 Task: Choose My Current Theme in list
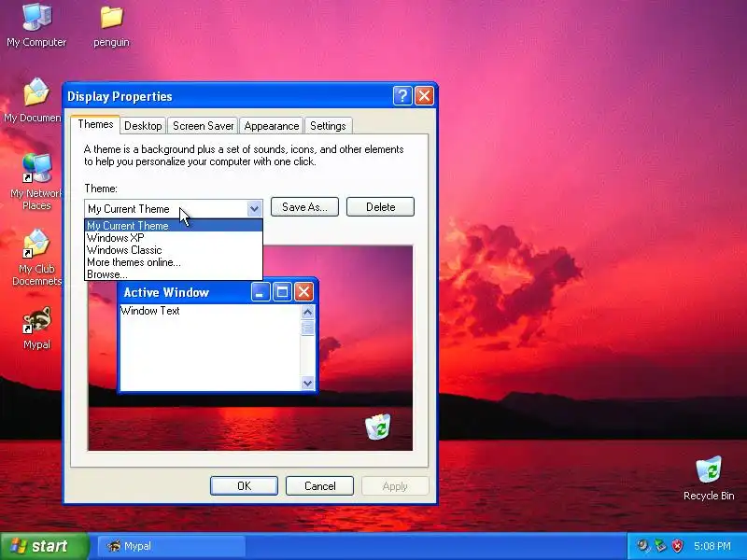point(174,226)
